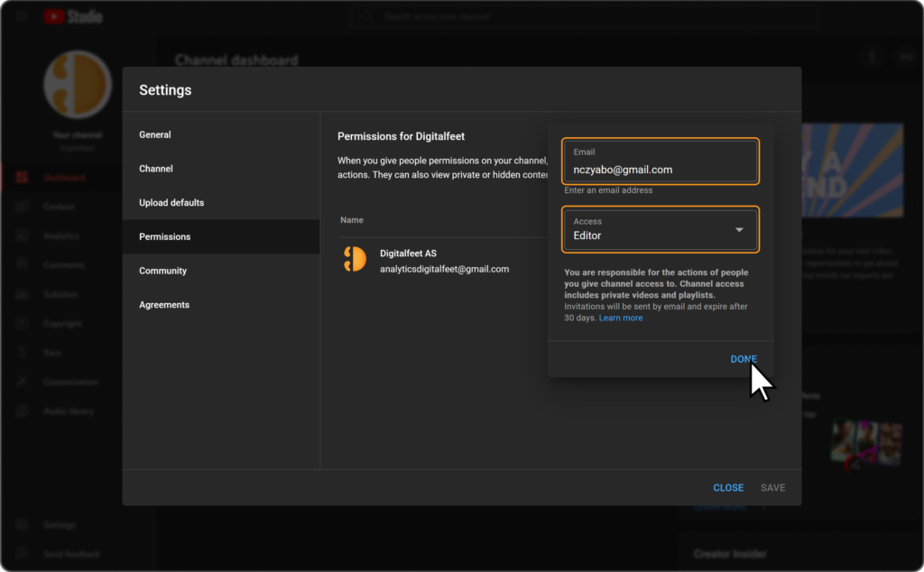Expand the Access role dropdown showing Editor
The height and width of the screenshot is (572, 924).
[660, 229]
